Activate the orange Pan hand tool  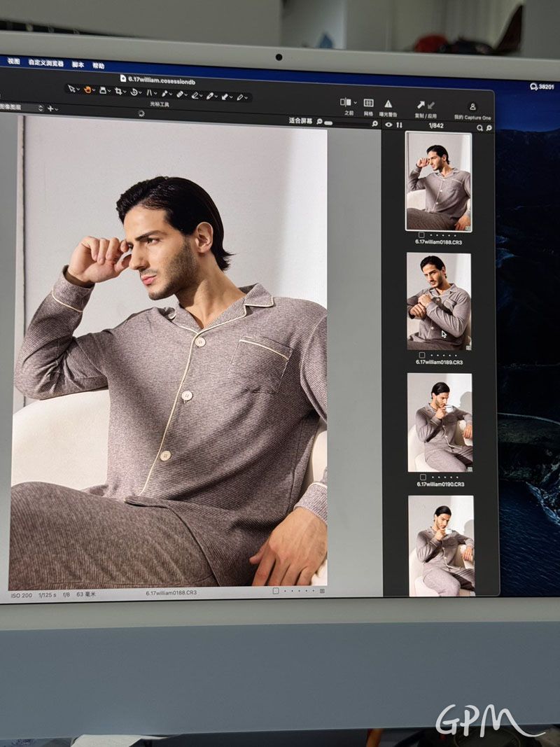pos(87,90)
